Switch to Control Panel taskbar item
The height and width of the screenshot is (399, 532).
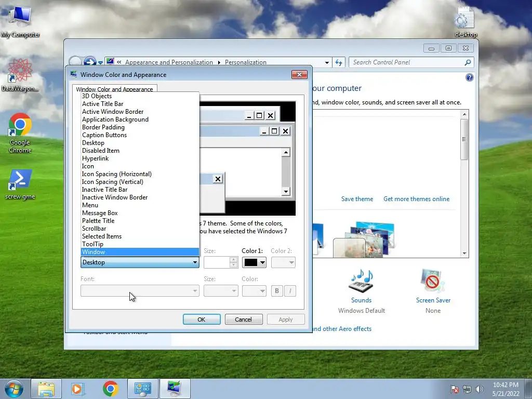click(x=142, y=389)
